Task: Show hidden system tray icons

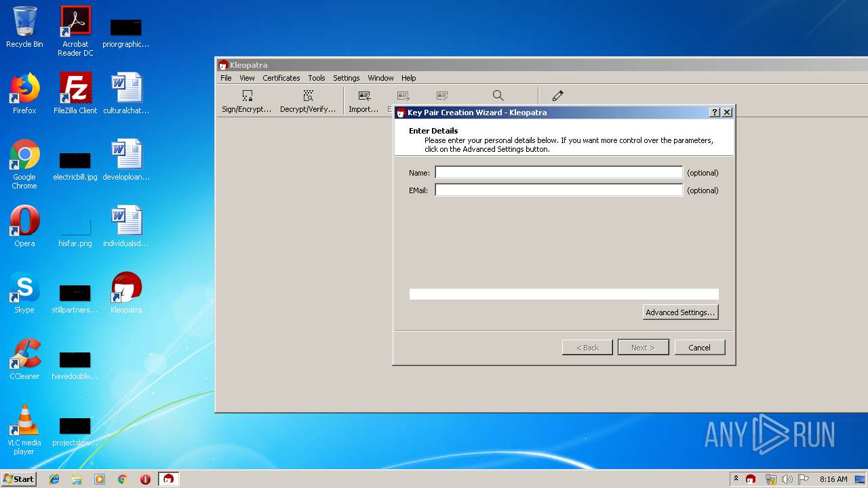Action: click(x=736, y=479)
